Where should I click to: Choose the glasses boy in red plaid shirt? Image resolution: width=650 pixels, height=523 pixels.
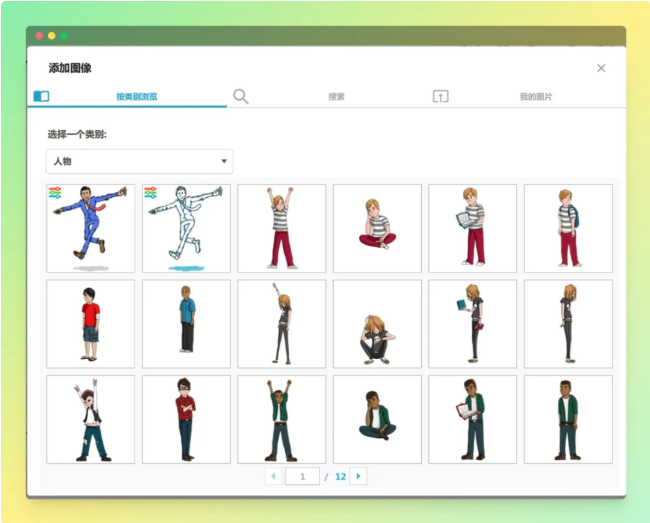pyautogui.click(x=186, y=419)
